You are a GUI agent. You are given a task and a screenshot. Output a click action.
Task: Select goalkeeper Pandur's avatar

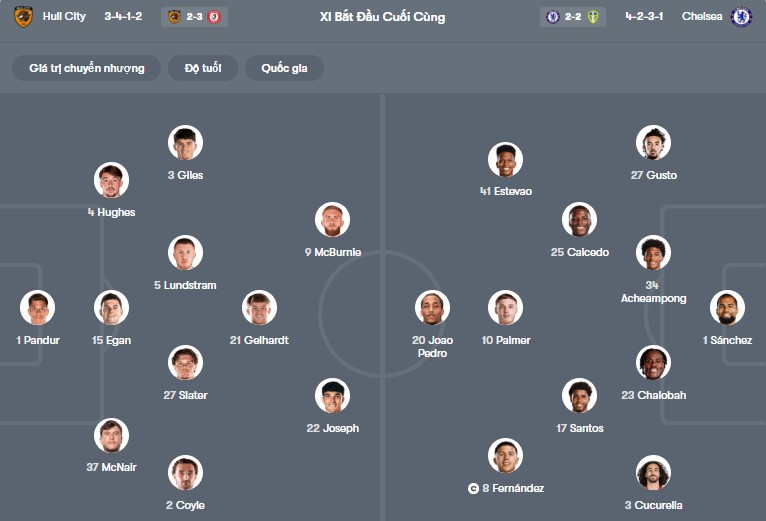pos(38,308)
